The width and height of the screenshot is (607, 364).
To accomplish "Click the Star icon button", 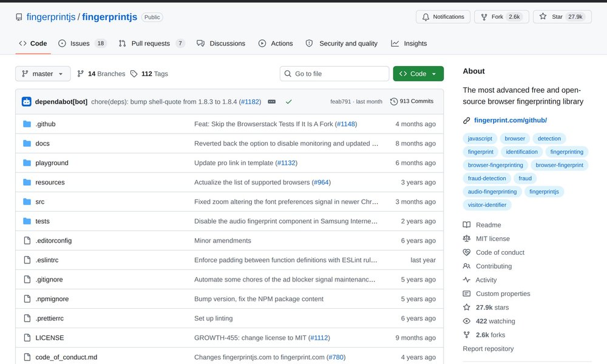I will (x=543, y=16).
